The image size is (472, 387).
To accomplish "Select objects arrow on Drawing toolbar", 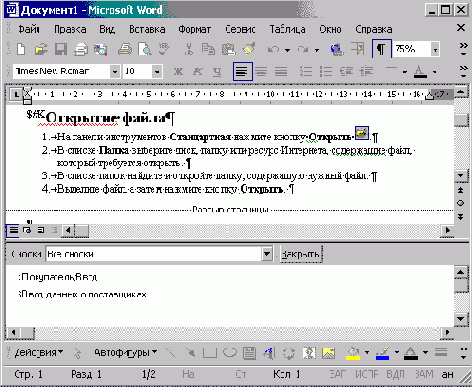I will 77,353.
